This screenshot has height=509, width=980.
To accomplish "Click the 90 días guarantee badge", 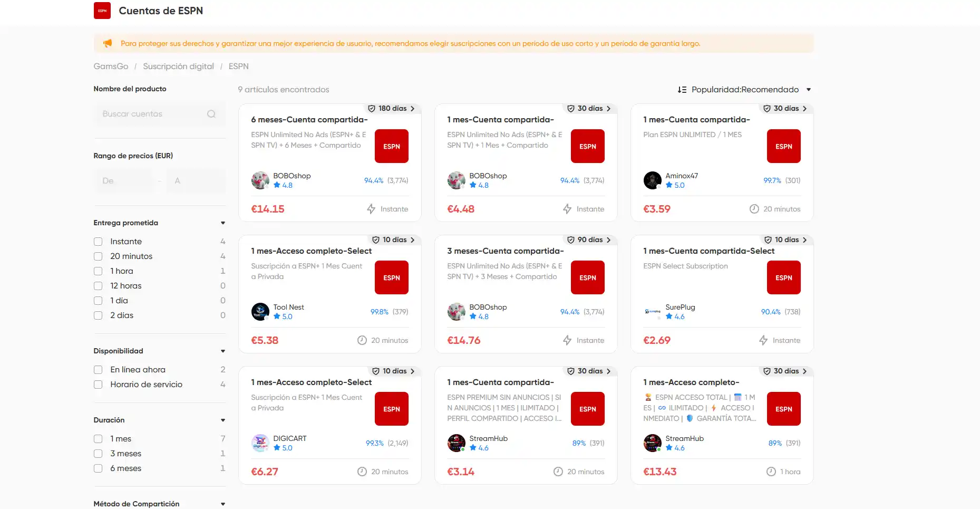I will pos(589,239).
